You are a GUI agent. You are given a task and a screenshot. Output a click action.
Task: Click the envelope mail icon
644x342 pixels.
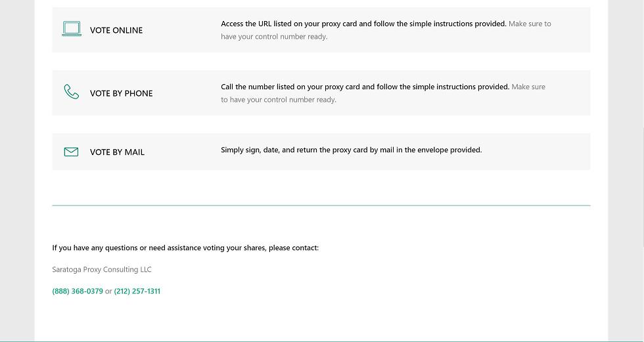[x=71, y=152]
